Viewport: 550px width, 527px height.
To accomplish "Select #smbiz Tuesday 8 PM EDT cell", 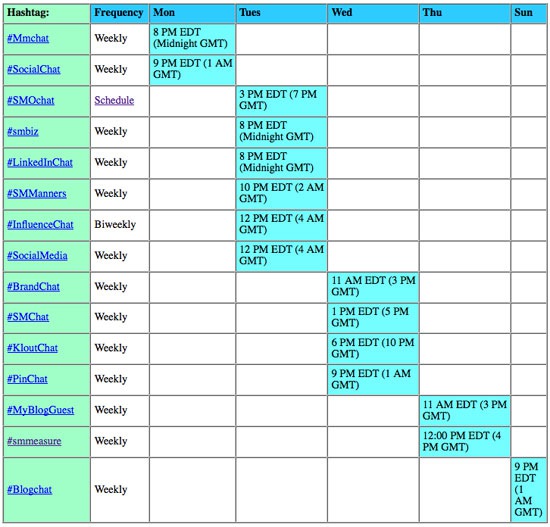I will (282, 132).
